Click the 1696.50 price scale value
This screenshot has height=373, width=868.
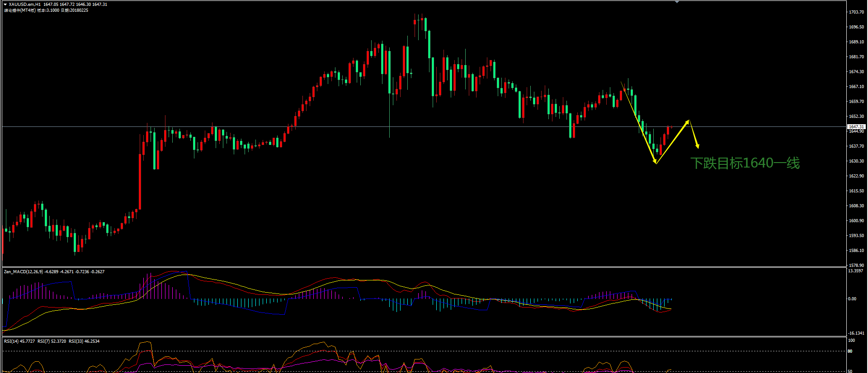857,27
